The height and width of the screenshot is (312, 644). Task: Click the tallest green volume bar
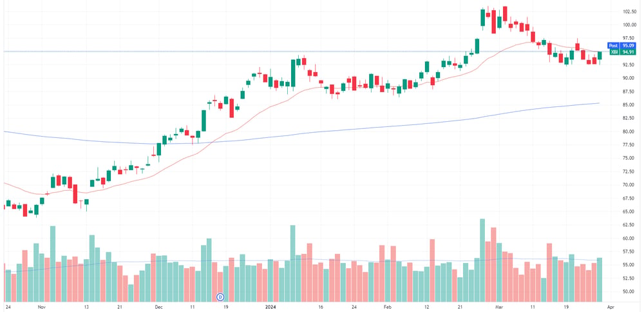click(x=482, y=260)
